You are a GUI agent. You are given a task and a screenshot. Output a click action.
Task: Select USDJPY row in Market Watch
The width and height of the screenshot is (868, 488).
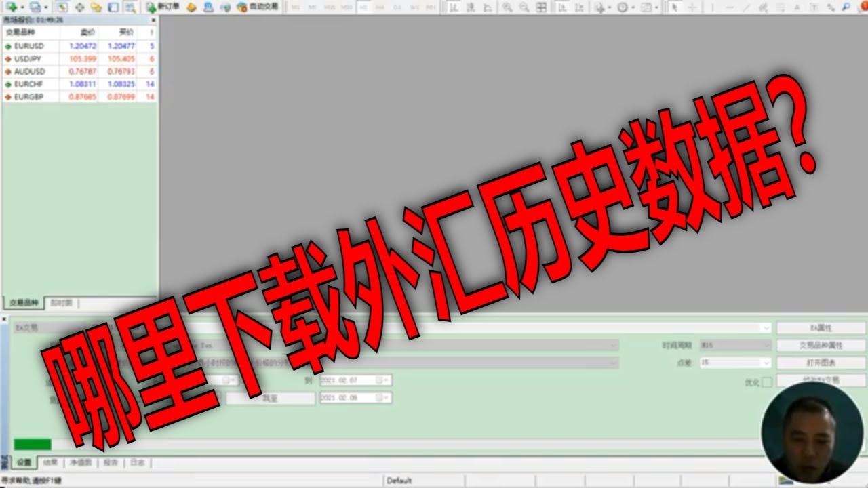(x=79, y=59)
